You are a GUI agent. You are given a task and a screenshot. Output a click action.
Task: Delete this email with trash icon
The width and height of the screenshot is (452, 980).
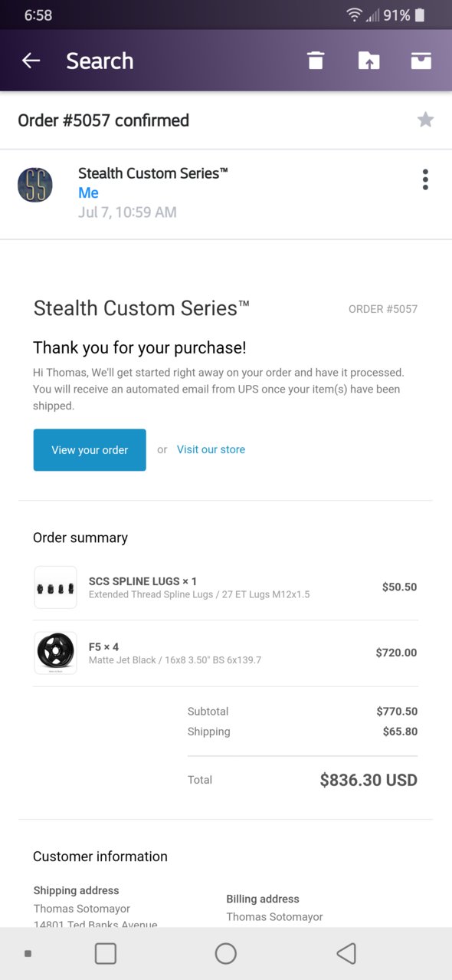pos(316,61)
